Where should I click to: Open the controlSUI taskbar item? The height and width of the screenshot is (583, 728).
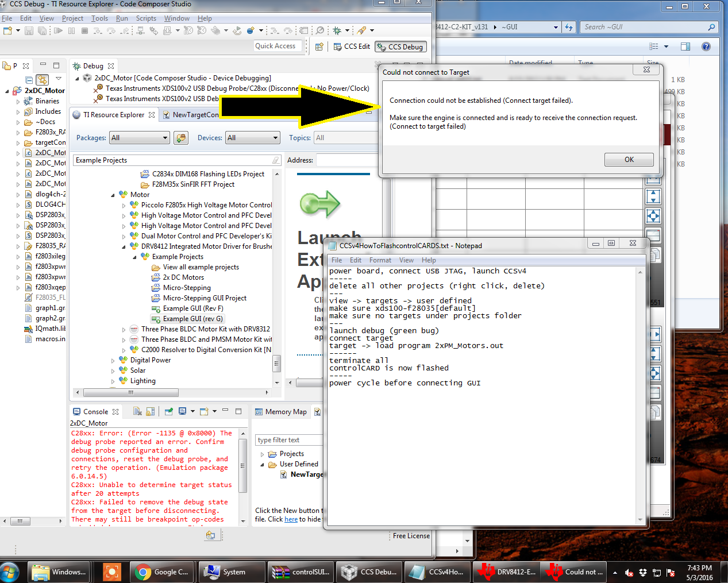pos(301,572)
